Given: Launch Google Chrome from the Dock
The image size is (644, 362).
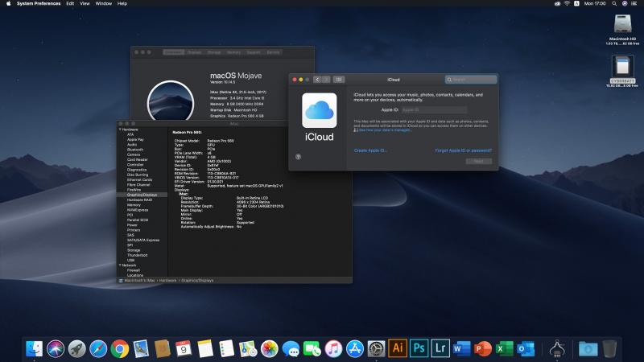Looking at the screenshot, I should (x=119, y=349).
